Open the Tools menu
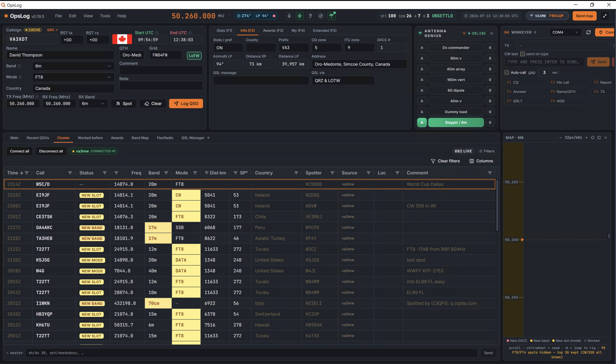The image size is (616, 364). point(105,16)
